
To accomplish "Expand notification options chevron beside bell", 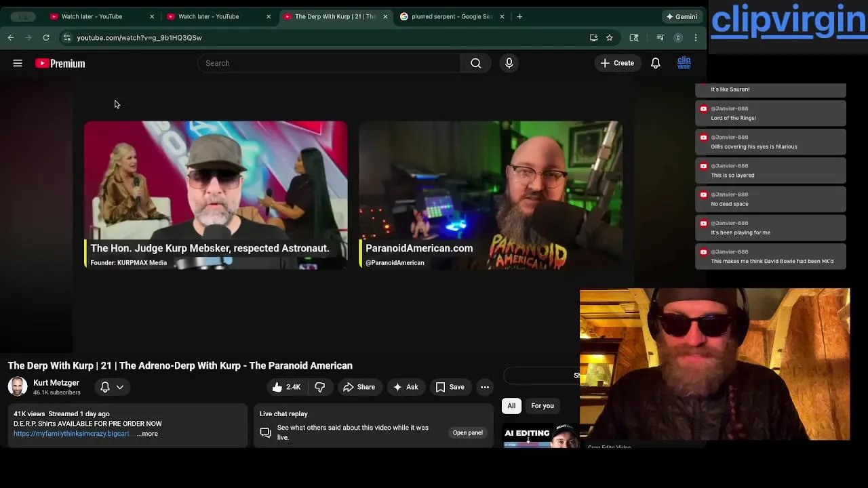I will tap(120, 387).
